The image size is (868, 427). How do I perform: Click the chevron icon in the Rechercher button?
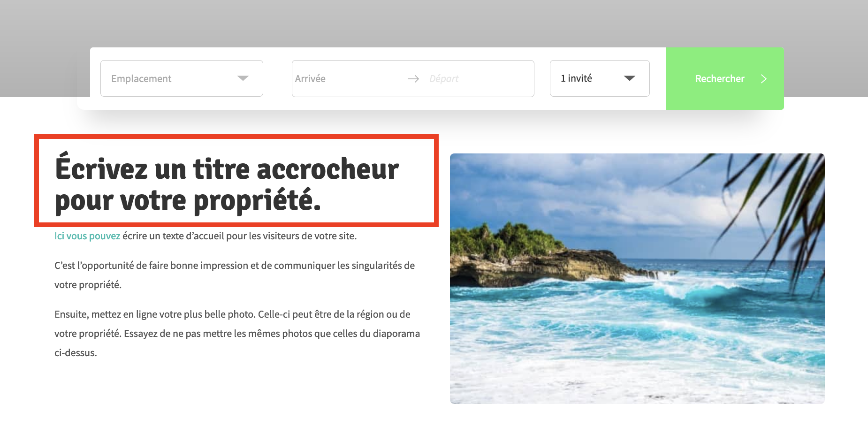[764, 79]
